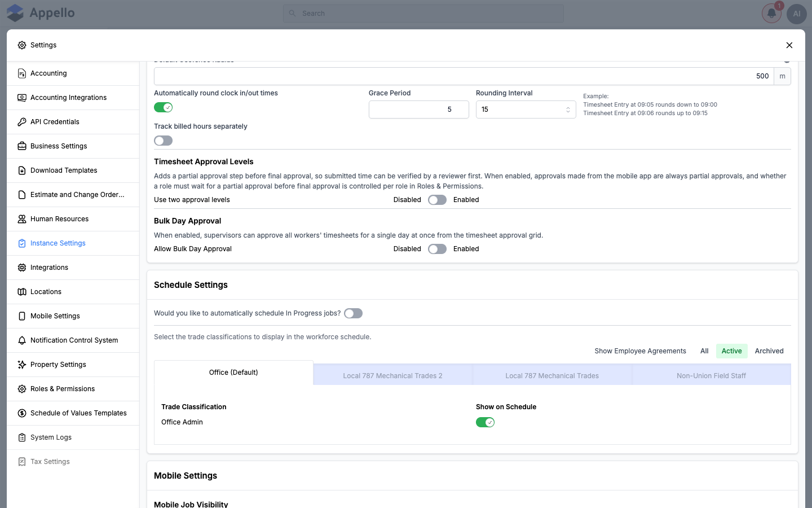This screenshot has height=508, width=812.
Task: Switch to Local 787 Mechanical Trades 2 tab
Action: 392,375
